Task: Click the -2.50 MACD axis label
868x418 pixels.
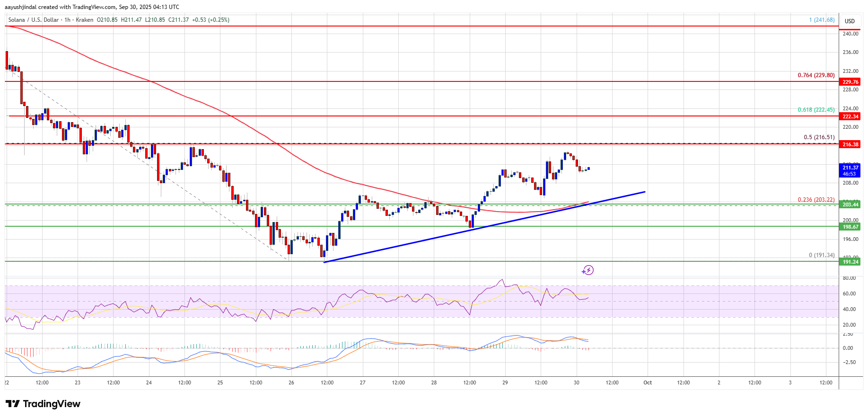Action: pyautogui.click(x=848, y=363)
